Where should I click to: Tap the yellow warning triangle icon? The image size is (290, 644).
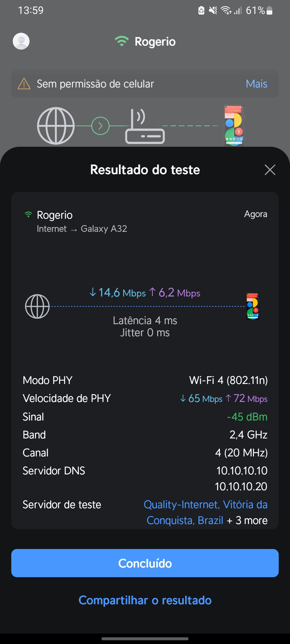click(24, 84)
